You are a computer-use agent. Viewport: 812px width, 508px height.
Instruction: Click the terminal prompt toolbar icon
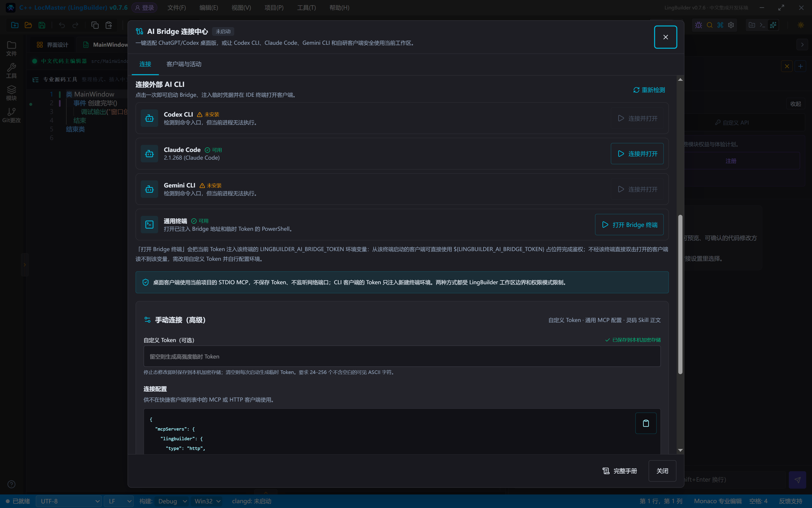pyautogui.click(x=762, y=25)
